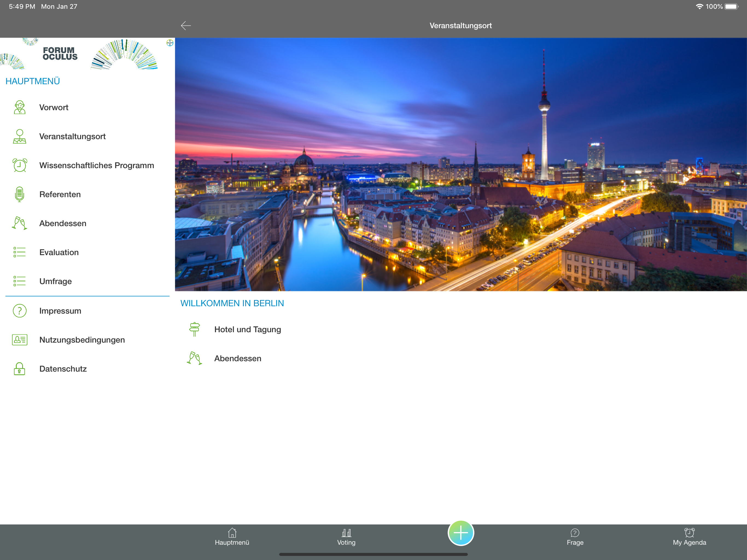Open the Frage tab
Image resolution: width=747 pixels, height=560 pixels.
(x=575, y=537)
